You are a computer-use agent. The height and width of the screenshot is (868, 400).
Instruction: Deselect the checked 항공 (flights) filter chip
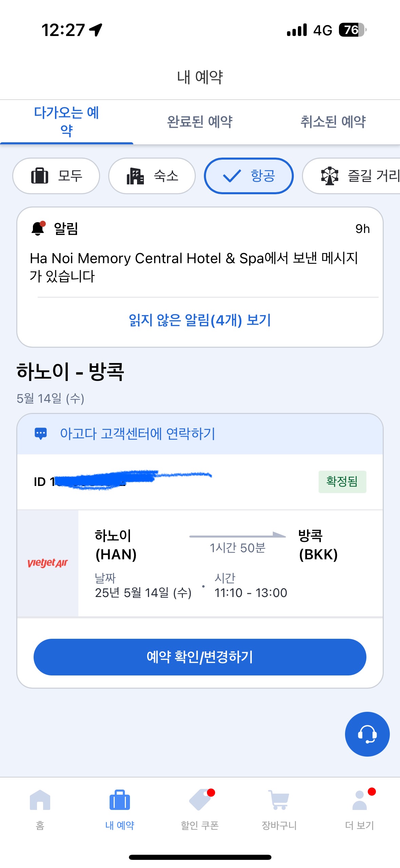249,176
